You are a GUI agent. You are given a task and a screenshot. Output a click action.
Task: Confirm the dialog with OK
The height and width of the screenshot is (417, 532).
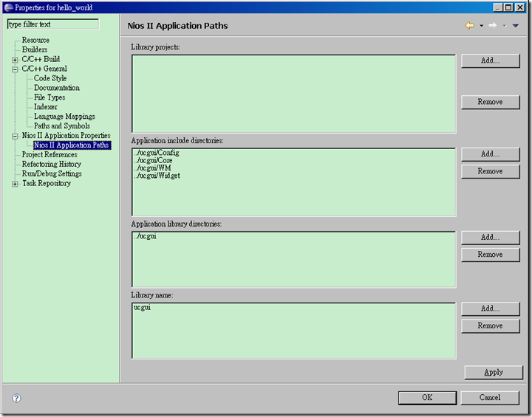427,398
